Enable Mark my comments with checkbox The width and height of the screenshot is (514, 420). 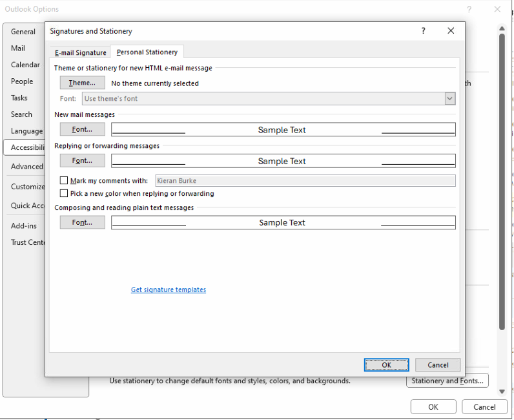coord(64,181)
